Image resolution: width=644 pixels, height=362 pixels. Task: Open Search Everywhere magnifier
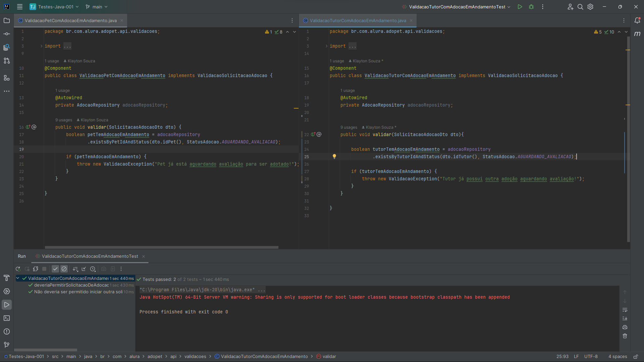click(x=580, y=7)
